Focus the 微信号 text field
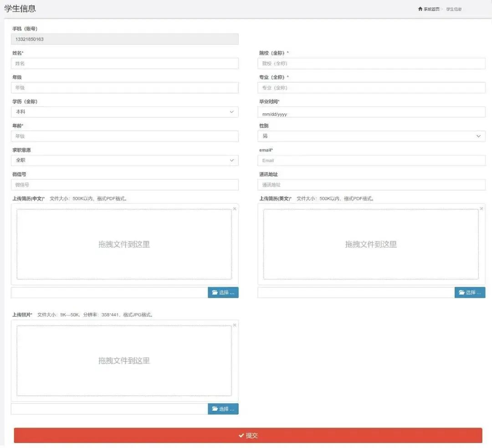The image size is (492, 448). [x=124, y=185]
